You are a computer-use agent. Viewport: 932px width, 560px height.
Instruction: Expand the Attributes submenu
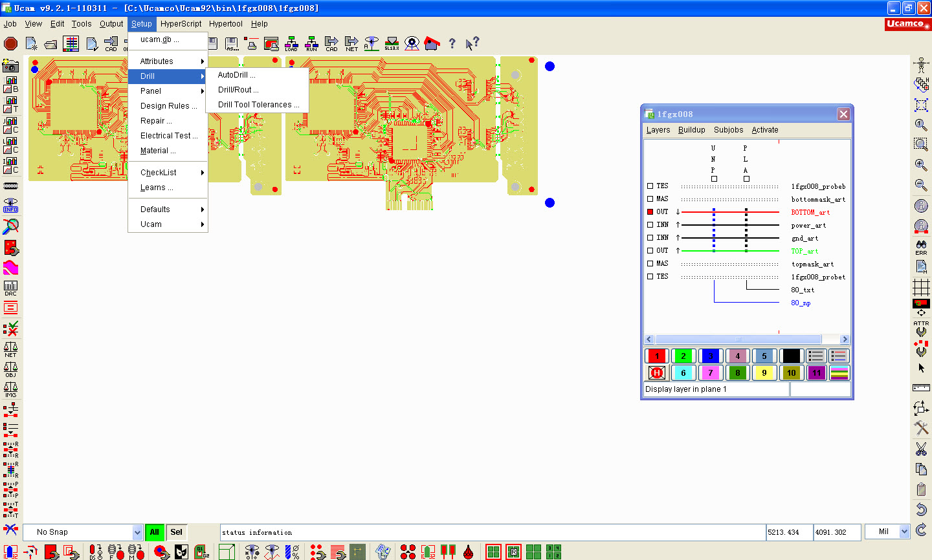point(168,61)
